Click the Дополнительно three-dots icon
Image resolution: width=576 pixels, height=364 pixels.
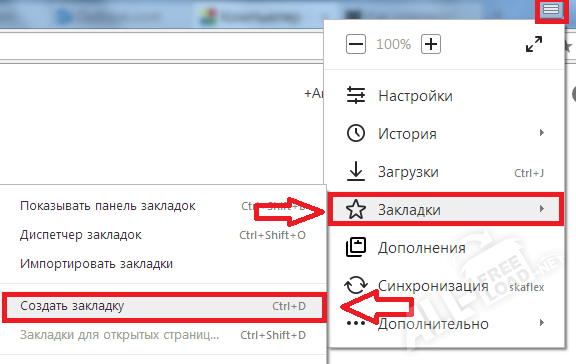coord(356,324)
